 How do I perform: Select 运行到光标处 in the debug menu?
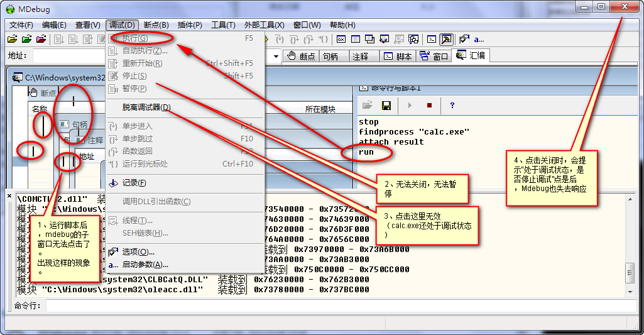coord(185,164)
